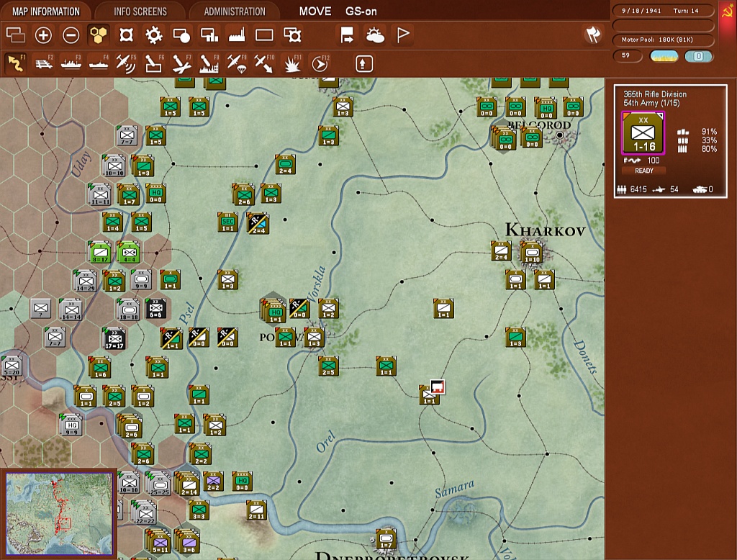This screenshot has height=560, width=737.
Task: Click the blue zero indicator pill
Action: tap(698, 56)
